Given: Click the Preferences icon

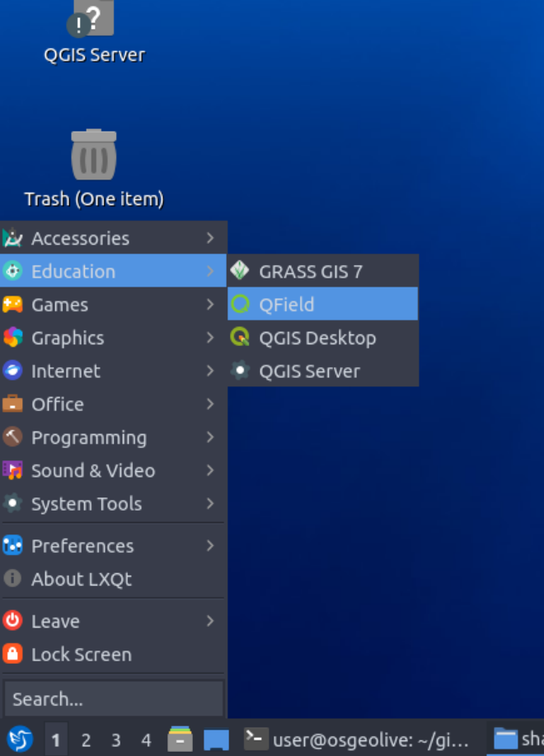Looking at the screenshot, I should click(12, 545).
